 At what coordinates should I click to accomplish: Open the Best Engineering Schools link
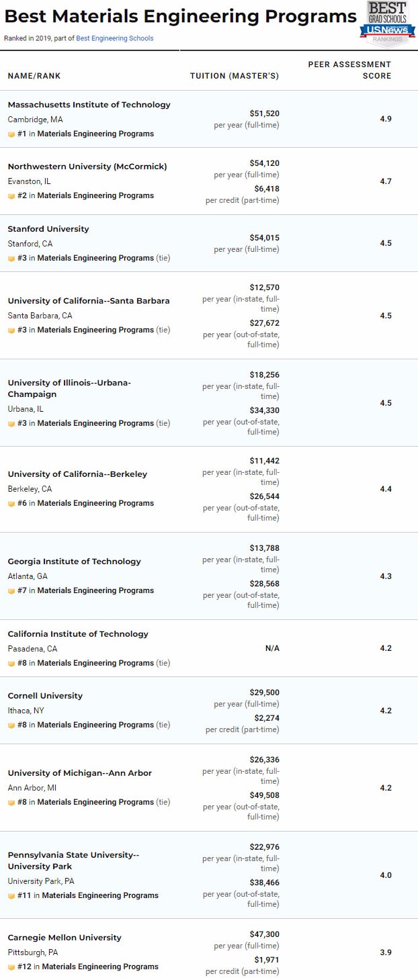(x=114, y=38)
